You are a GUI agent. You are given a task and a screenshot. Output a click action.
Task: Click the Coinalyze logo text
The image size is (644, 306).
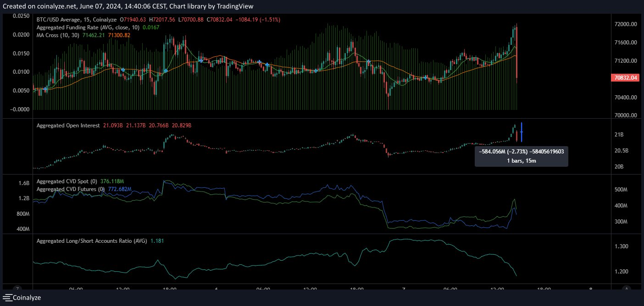[27, 298]
